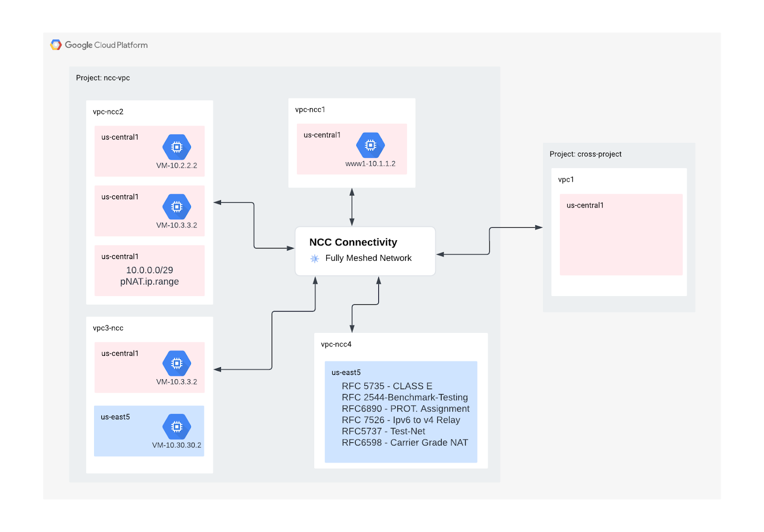The width and height of the screenshot is (764, 532).
Task: Select the CPU chip glyph on the www1 hexagon
Action: point(371,144)
